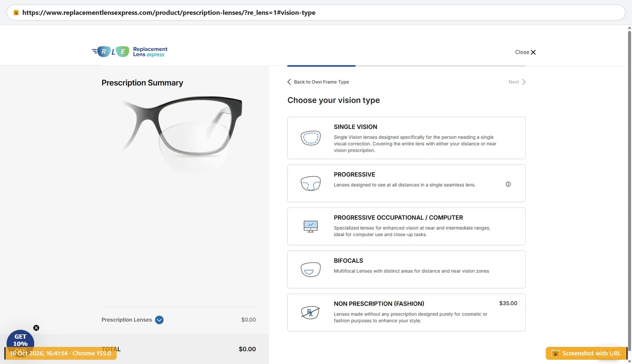Image resolution: width=632 pixels, height=364 pixels.
Task: Click the $0.00 total amount
Action: [247, 349]
